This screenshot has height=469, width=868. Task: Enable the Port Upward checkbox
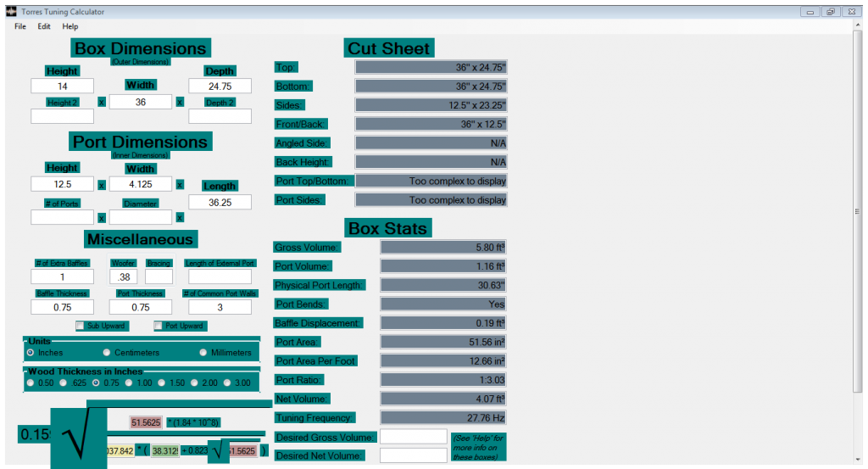click(x=159, y=326)
